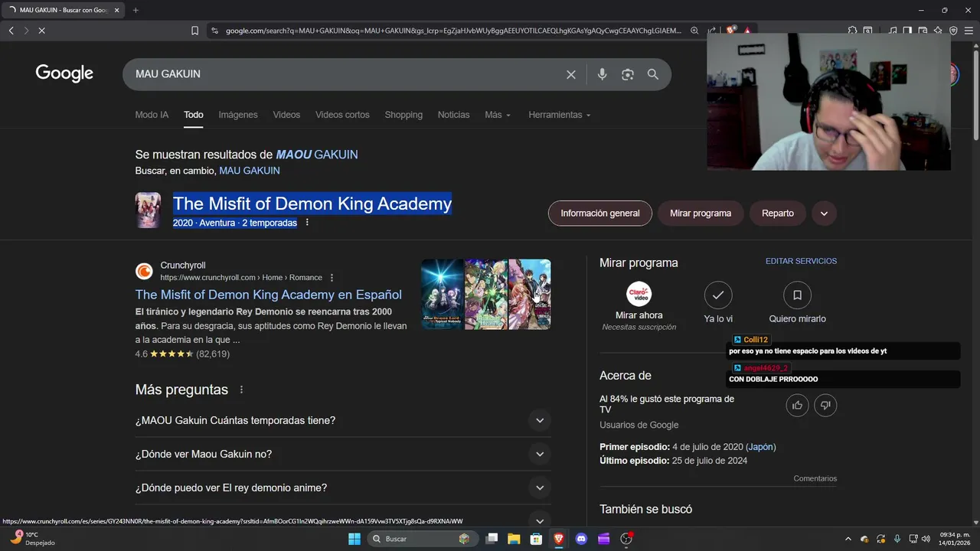Select the Información general chip
Image resolution: width=980 pixels, height=551 pixels.
pos(600,214)
